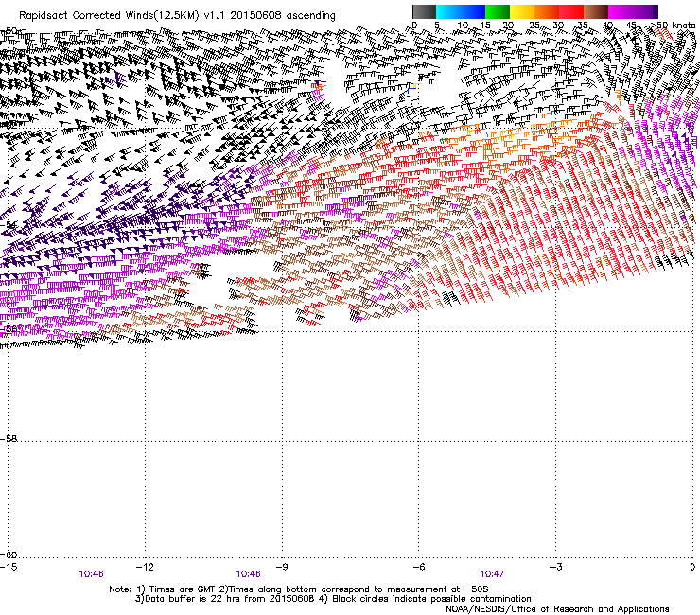Viewport: 700px width, 615px height.
Task: Click the 'Data buffer is 22 hrs' note line
Action: [x=333, y=599]
